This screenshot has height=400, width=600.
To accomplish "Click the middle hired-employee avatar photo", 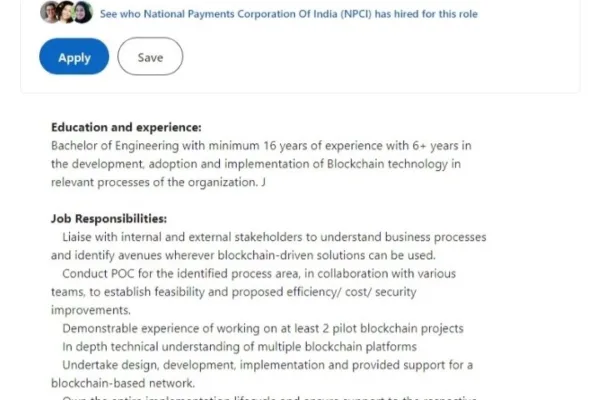I will point(66,13).
